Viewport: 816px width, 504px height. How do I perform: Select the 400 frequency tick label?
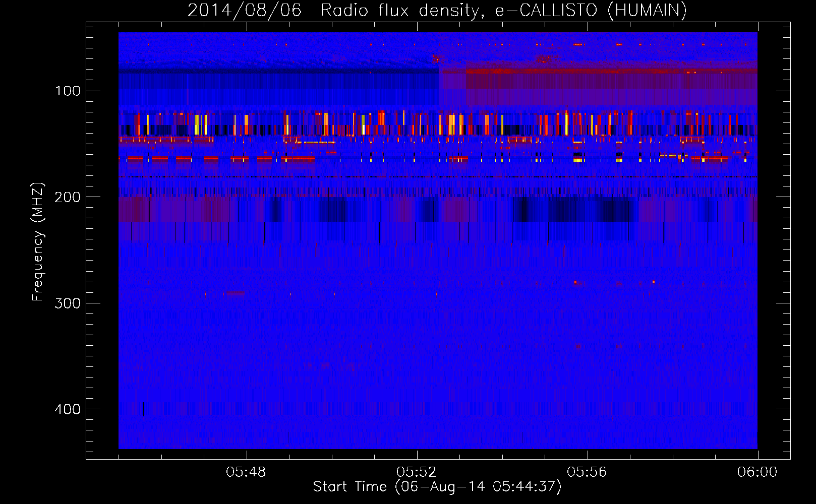tap(68, 409)
